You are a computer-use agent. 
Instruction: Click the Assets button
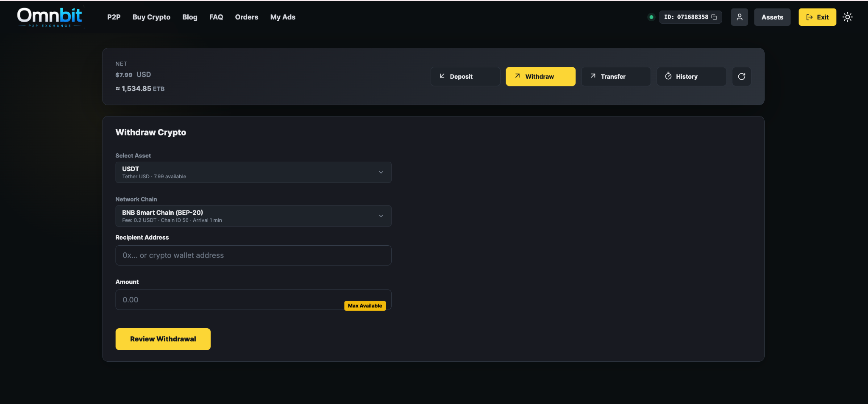(772, 17)
